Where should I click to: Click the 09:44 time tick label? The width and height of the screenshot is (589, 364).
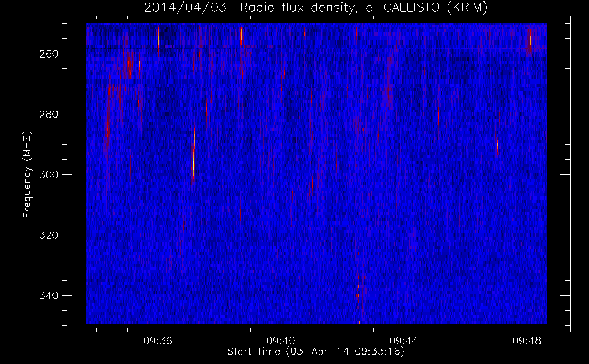pyautogui.click(x=404, y=341)
